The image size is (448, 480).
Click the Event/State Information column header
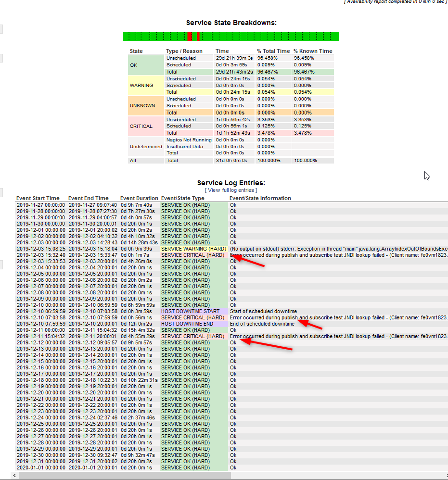tap(260, 198)
